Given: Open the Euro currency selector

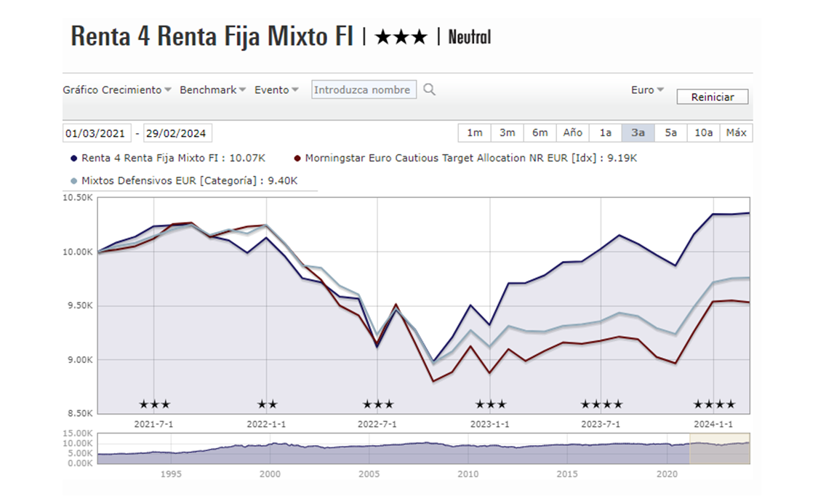Looking at the screenshot, I should pos(647,90).
